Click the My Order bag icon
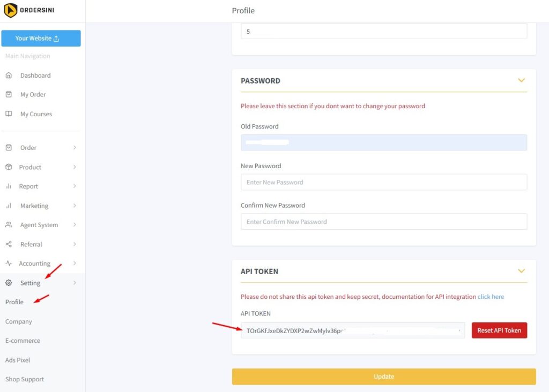549x392 pixels. click(x=9, y=94)
